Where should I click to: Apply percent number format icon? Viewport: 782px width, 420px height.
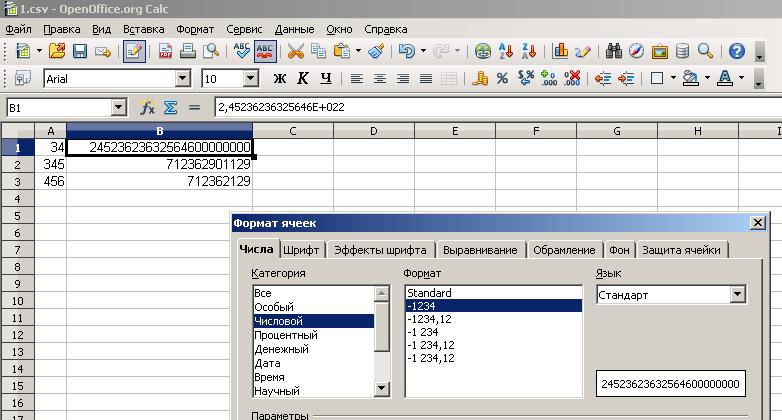(x=501, y=78)
